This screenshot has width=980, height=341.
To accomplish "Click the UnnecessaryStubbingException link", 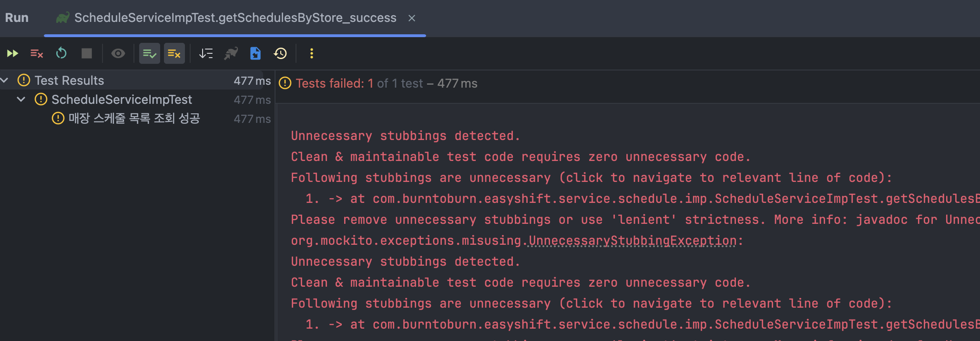I will (633, 241).
